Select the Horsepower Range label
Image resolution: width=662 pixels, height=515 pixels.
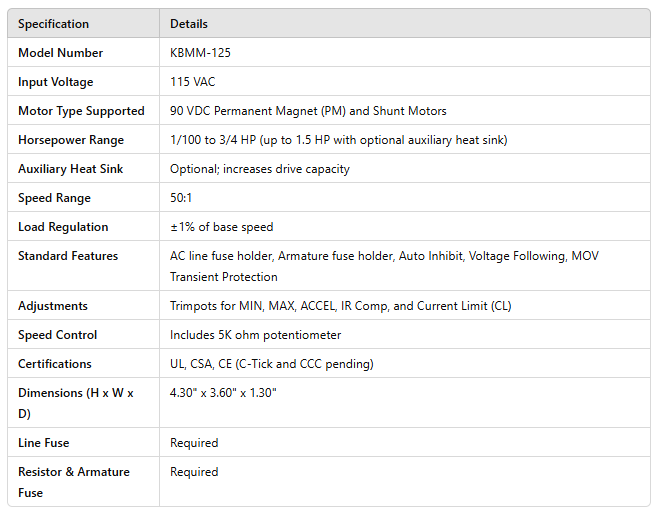click(70, 140)
